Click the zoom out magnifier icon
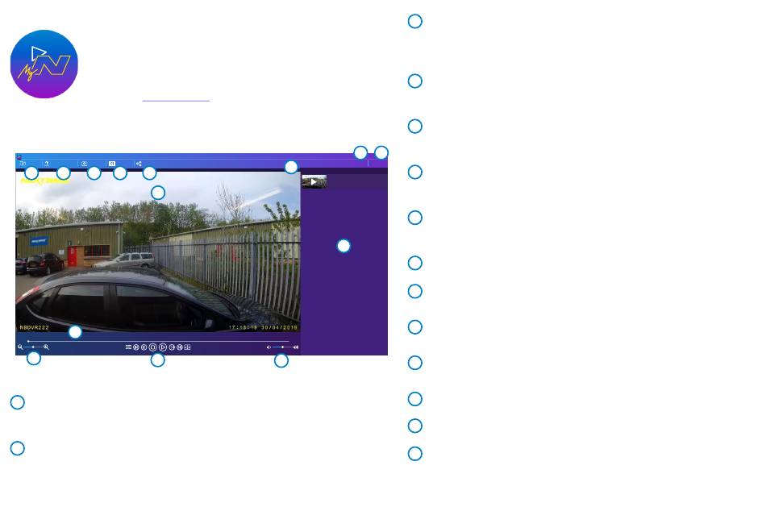The image size is (766, 532). click(x=20, y=347)
